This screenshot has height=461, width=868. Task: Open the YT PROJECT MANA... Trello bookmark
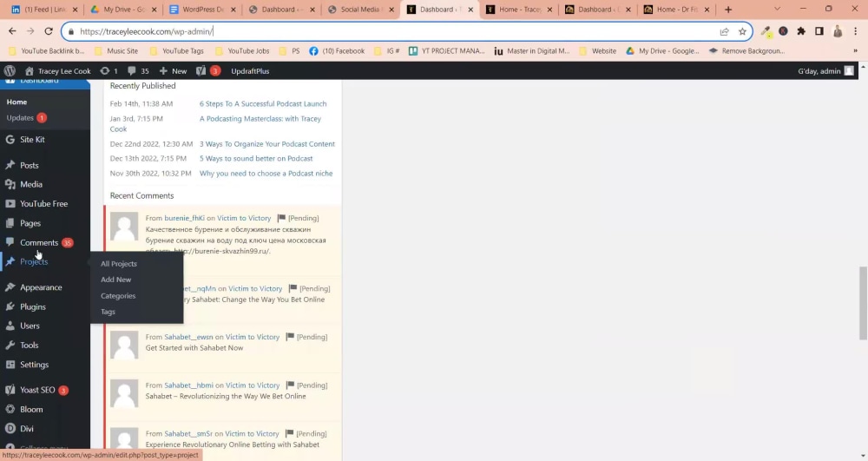pos(447,51)
